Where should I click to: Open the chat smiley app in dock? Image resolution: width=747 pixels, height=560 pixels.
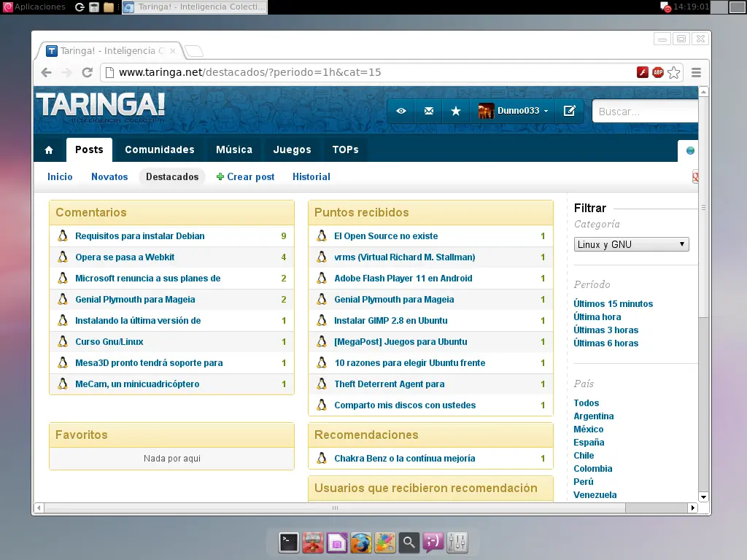coord(433,542)
